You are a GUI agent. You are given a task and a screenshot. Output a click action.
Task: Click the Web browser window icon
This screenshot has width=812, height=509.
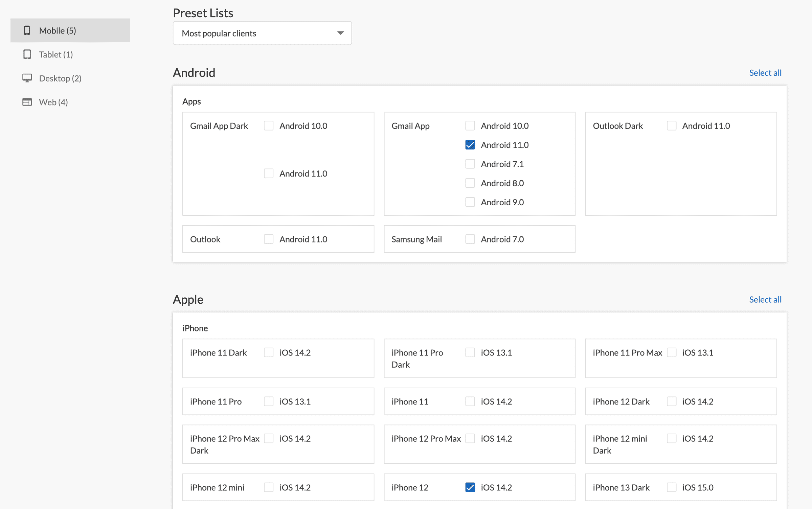27,102
